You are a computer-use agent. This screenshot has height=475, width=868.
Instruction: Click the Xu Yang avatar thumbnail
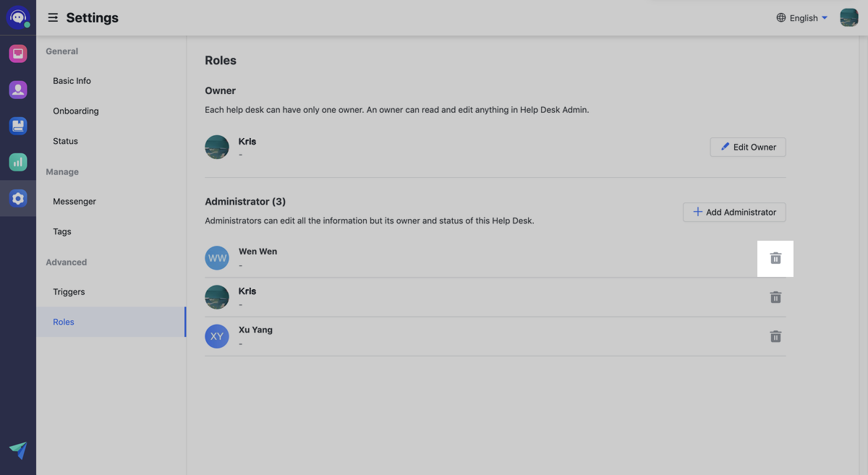point(217,336)
